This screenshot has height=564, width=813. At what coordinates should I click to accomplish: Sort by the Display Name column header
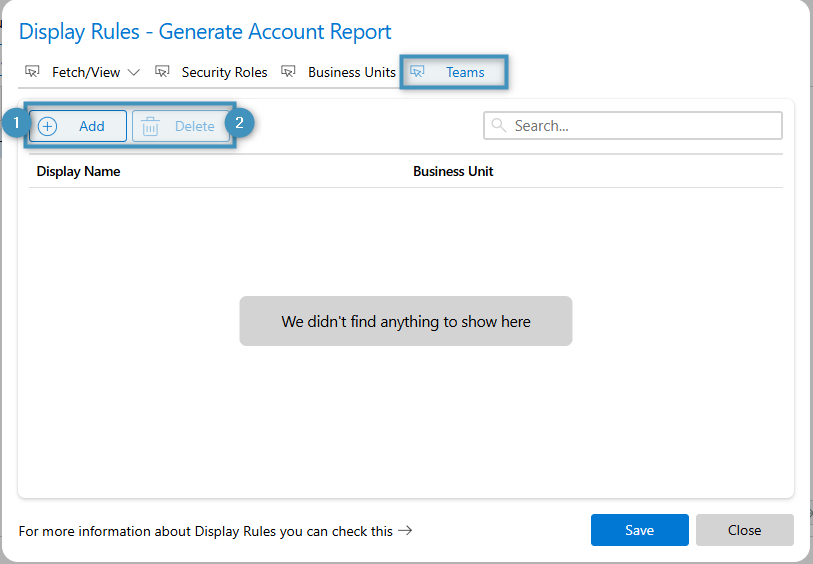[x=78, y=171]
